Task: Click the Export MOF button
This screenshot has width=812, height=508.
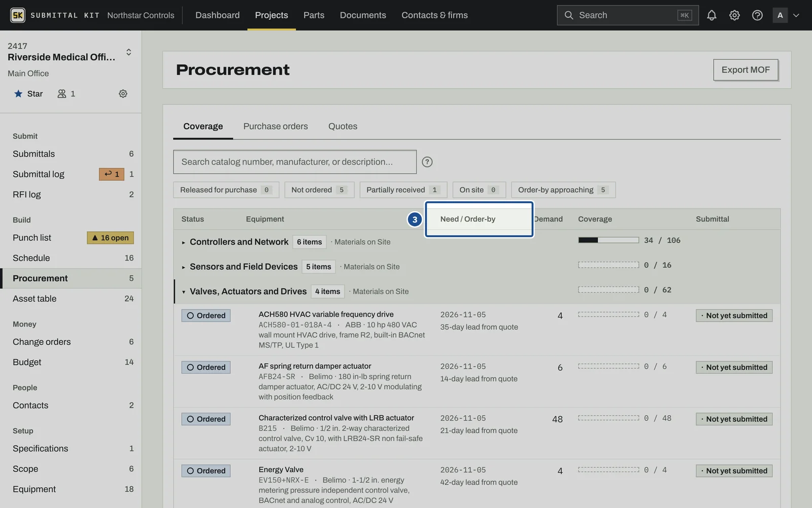Action: click(x=746, y=70)
